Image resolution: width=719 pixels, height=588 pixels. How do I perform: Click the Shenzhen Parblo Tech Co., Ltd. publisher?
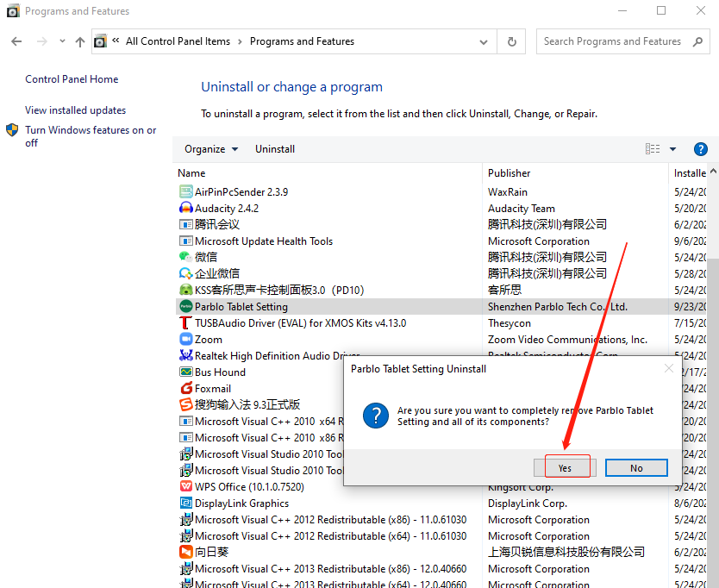[x=558, y=307]
